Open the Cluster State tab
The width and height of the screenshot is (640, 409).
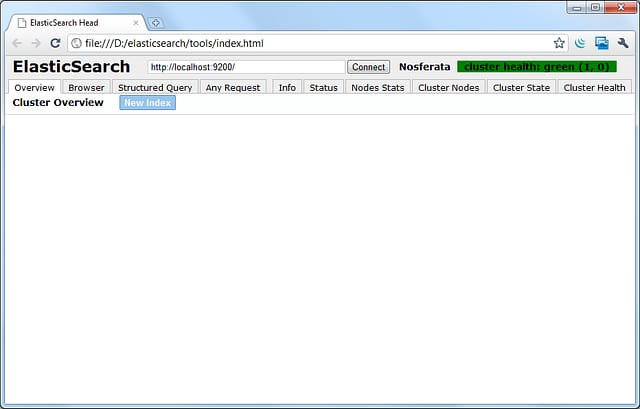521,87
